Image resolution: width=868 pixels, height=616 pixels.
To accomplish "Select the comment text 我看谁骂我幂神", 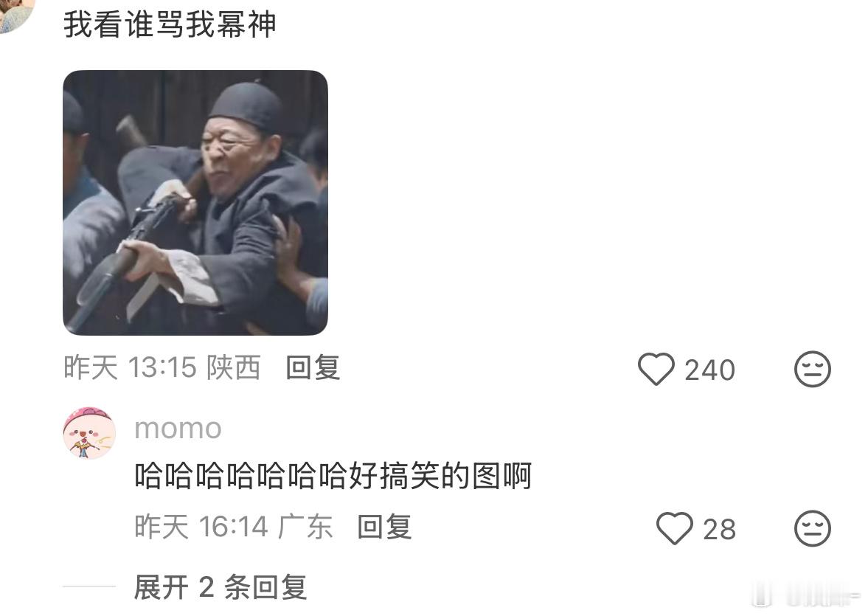I will click(170, 25).
